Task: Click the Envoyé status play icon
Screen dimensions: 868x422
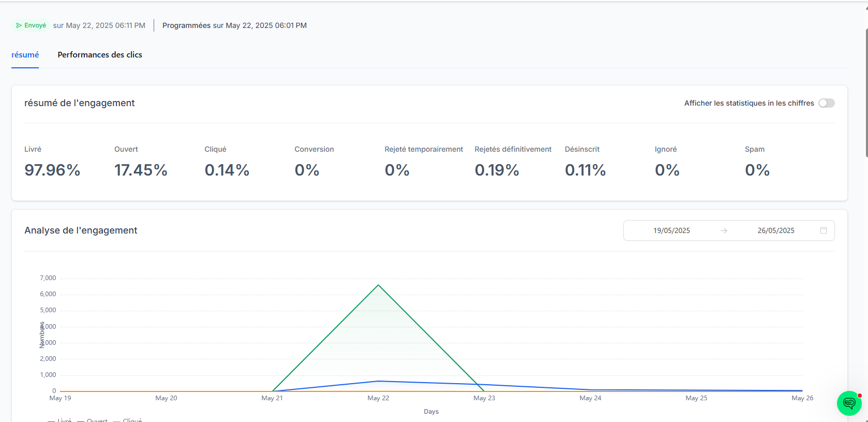Action: 19,25
